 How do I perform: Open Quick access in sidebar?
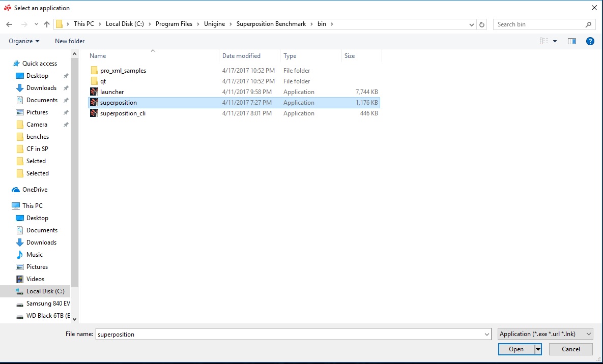(x=39, y=64)
